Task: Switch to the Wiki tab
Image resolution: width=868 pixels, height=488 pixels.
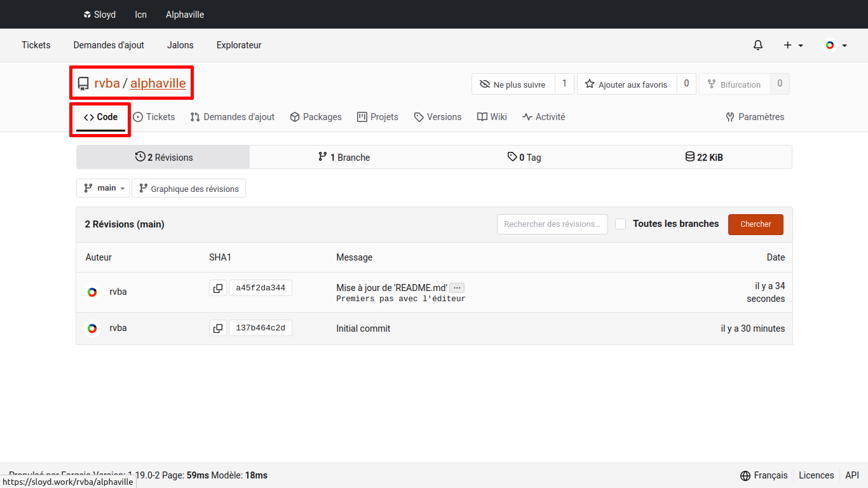Action: pyautogui.click(x=492, y=117)
